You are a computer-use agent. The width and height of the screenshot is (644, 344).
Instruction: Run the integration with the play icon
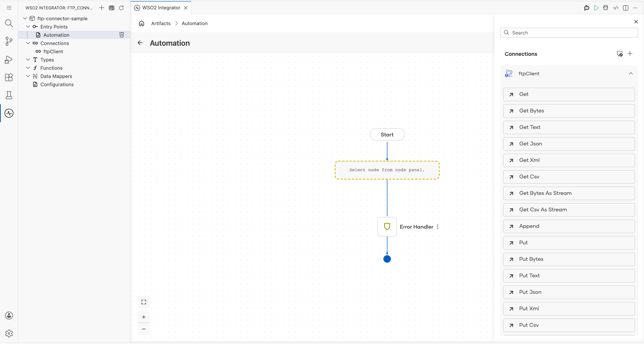pos(596,7)
